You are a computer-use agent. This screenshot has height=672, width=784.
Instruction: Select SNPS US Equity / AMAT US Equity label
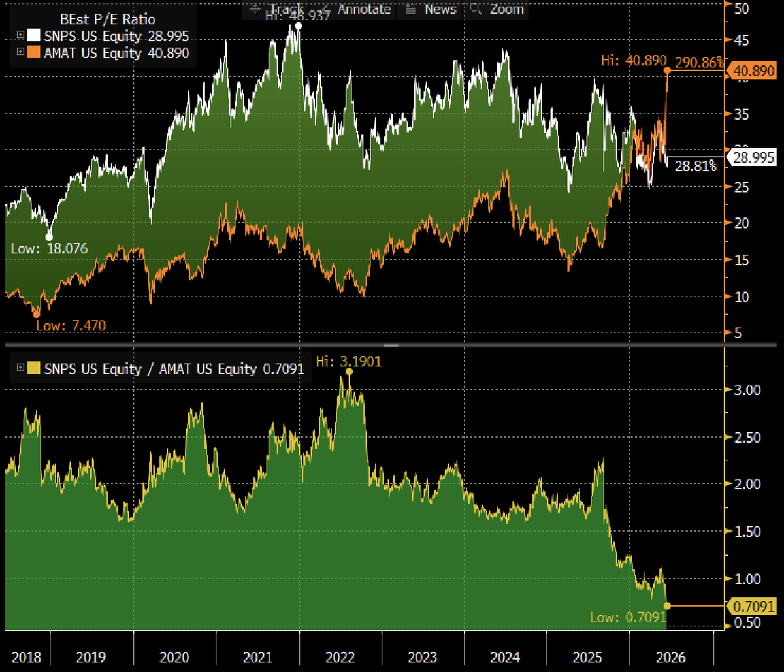coord(174,369)
